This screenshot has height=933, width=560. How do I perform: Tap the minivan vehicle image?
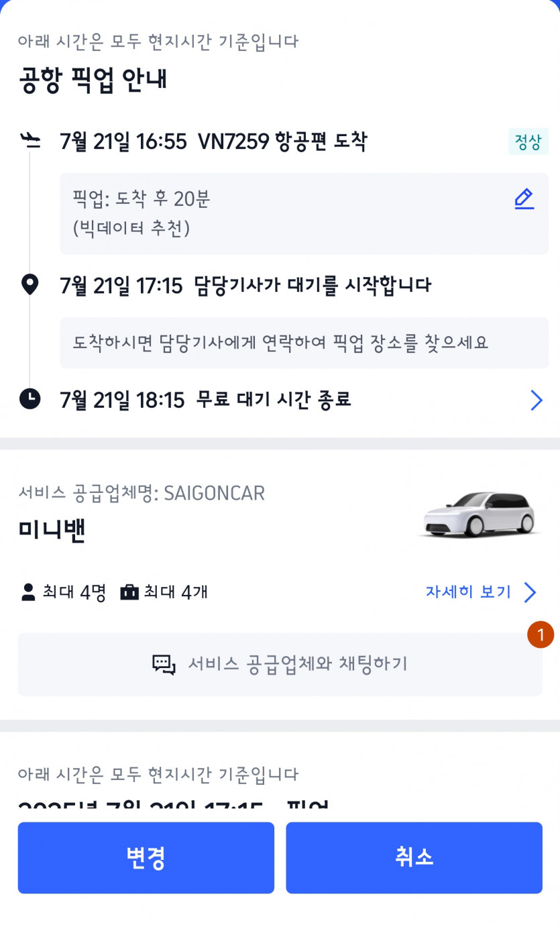pos(480,515)
